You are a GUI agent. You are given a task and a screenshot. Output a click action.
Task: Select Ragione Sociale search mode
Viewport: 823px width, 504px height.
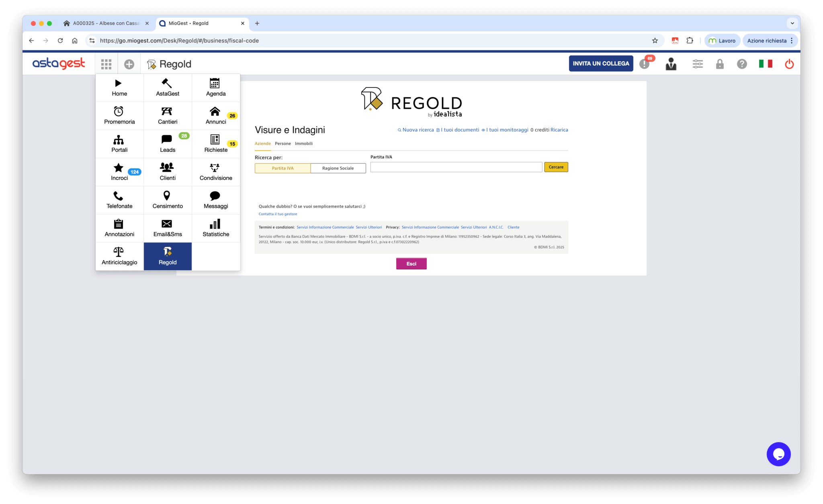pyautogui.click(x=338, y=168)
